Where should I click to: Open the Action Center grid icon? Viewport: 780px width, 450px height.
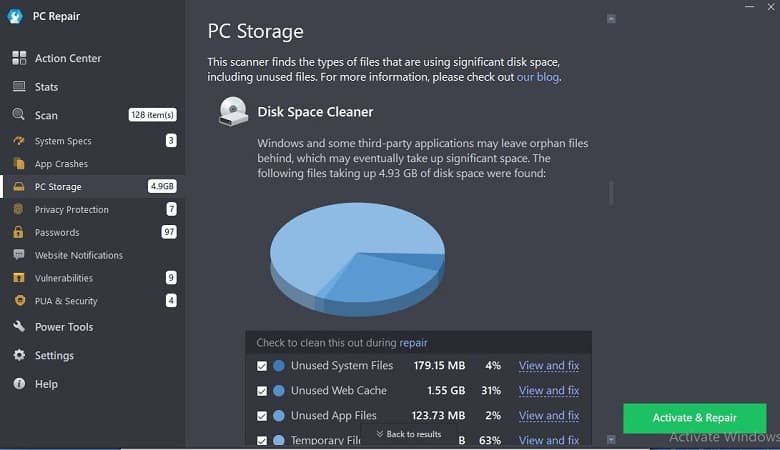[x=19, y=58]
